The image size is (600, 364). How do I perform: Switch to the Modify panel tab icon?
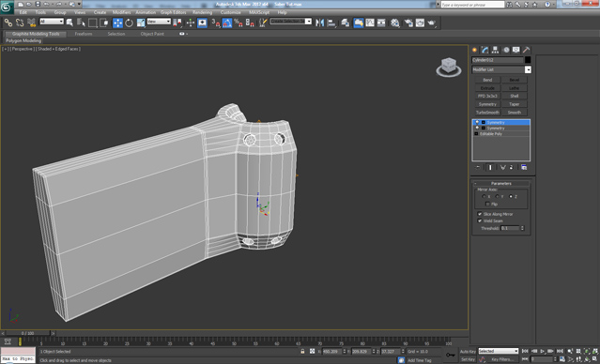click(485, 50)
